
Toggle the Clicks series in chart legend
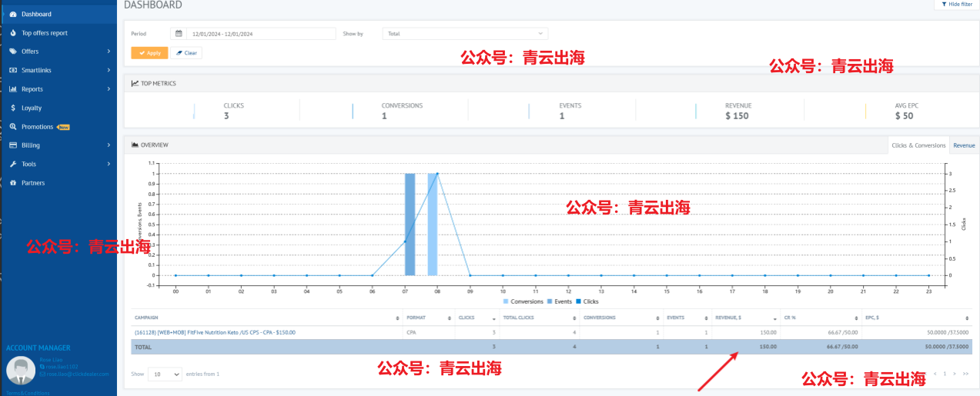click(x=587, y=301)
